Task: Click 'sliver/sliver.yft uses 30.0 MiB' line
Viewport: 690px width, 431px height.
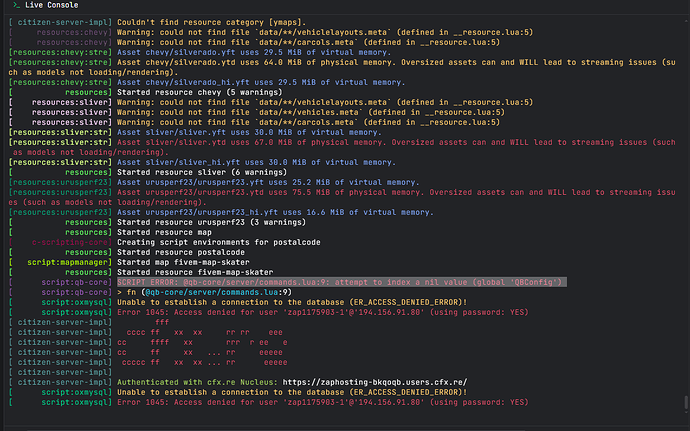Action: tap(249, 132)
